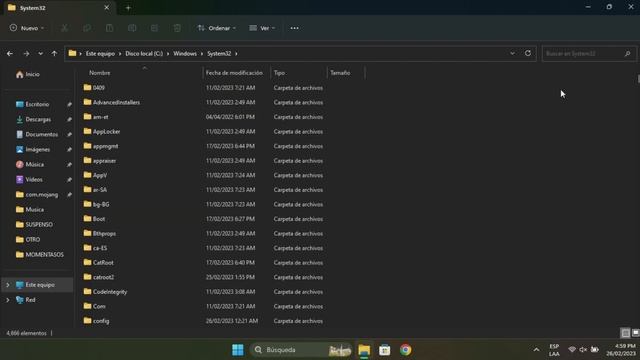Show hidden tray icons chevron
Image resolution: width=640 pixels, height=360 pixels.
click(x=536, y=350)
